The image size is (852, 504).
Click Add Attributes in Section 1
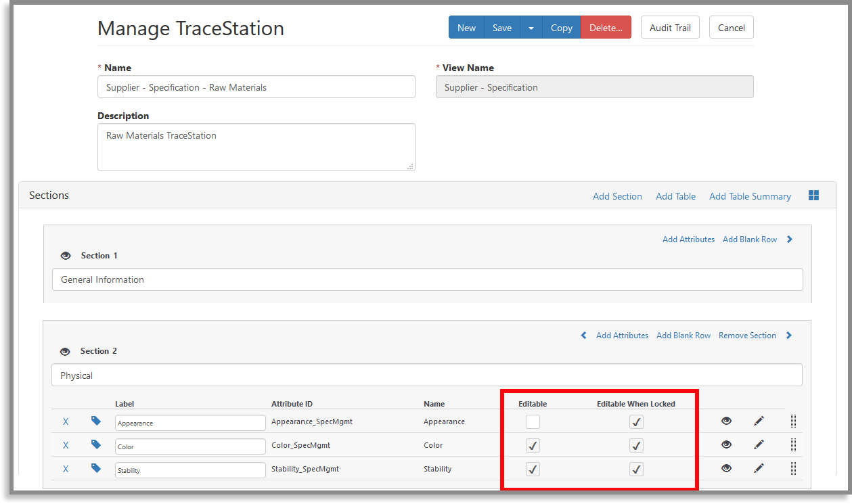[x=688, y=239]
